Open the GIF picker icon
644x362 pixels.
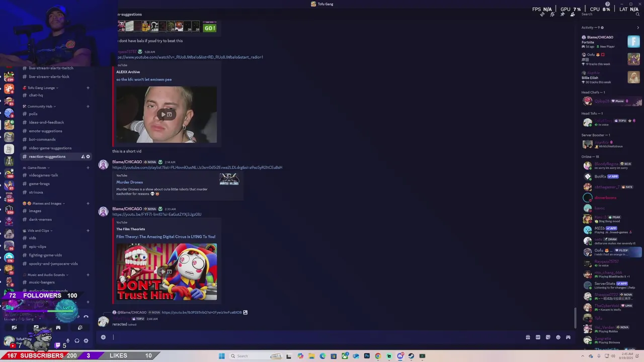click(538, 337)
